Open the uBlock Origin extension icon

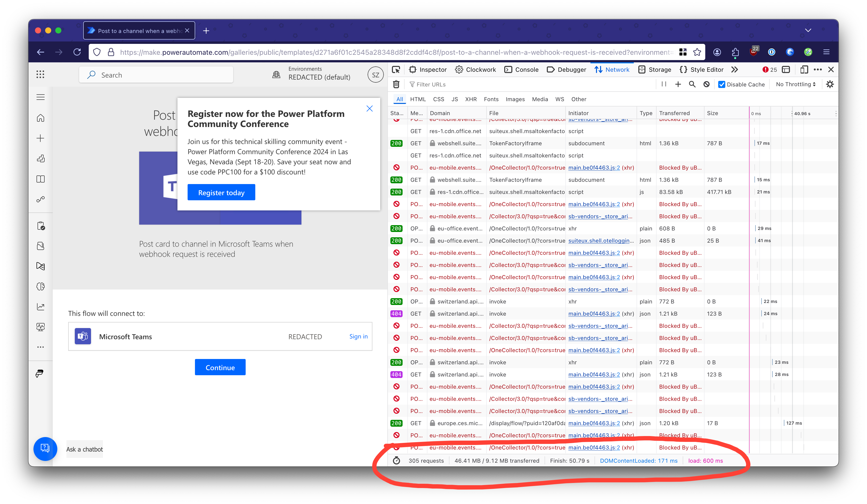tap(753, 52)
